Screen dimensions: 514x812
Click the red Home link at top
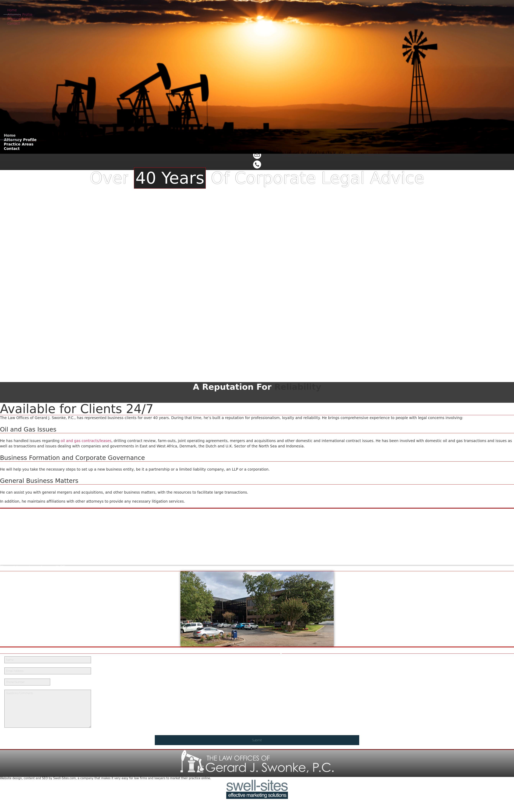(x=12, y=10)
